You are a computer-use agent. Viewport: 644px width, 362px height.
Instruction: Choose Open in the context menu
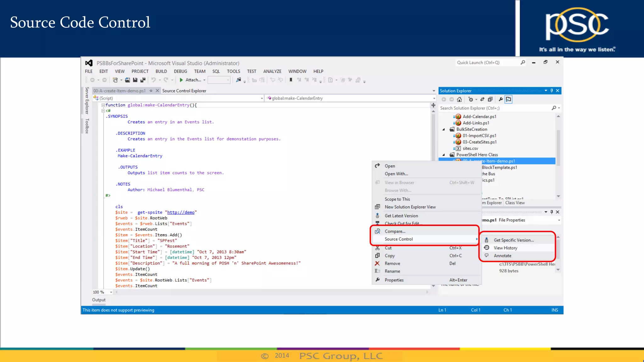(x=426, y=166)
